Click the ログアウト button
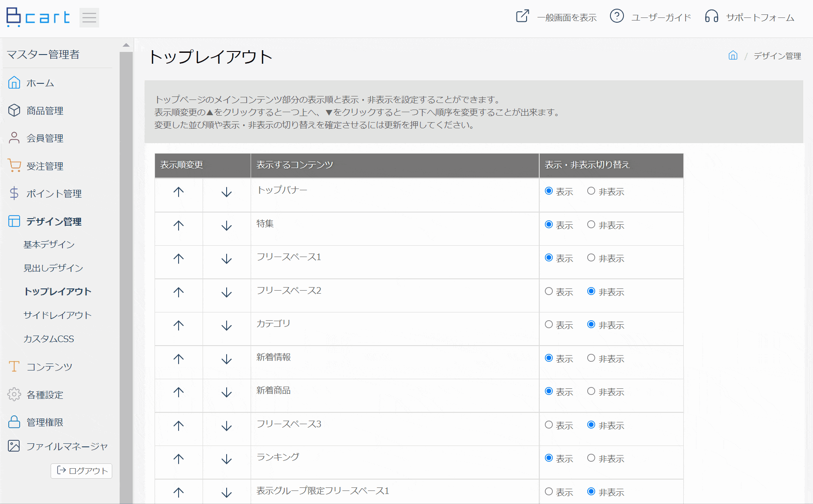 click(x=82, y=471)
